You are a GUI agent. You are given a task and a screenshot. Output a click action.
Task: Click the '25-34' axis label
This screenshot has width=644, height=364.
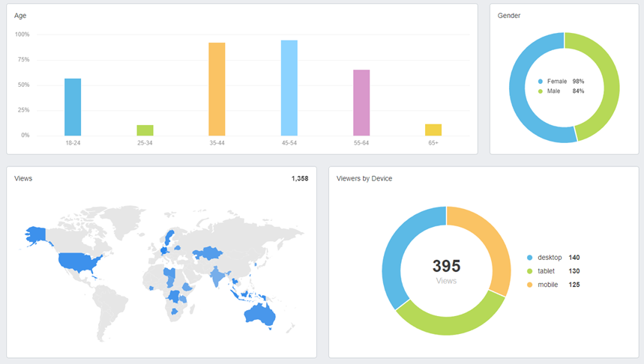point(145,143)
